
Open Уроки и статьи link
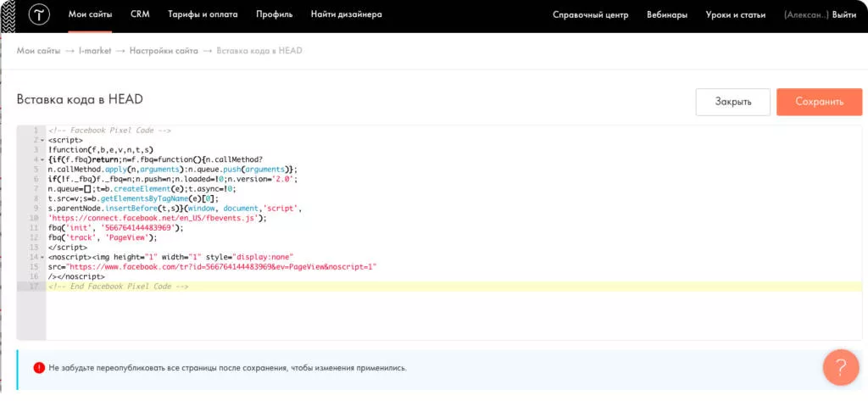(x=736, y=15)
